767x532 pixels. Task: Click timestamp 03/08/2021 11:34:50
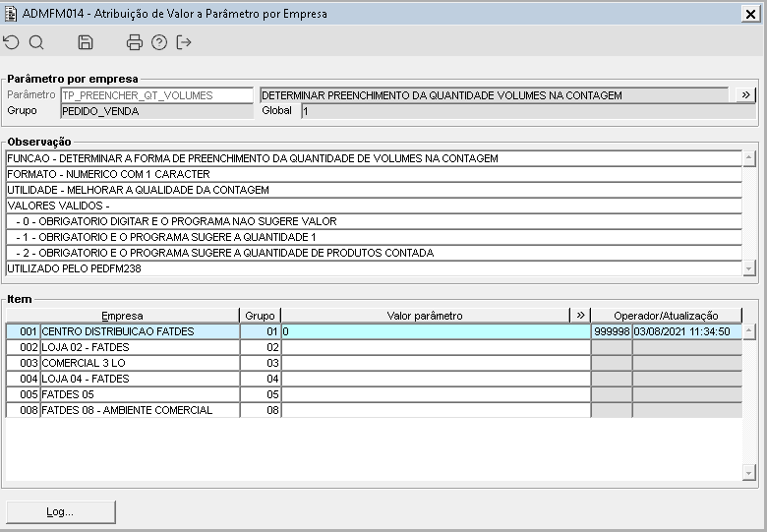(687, 331)
